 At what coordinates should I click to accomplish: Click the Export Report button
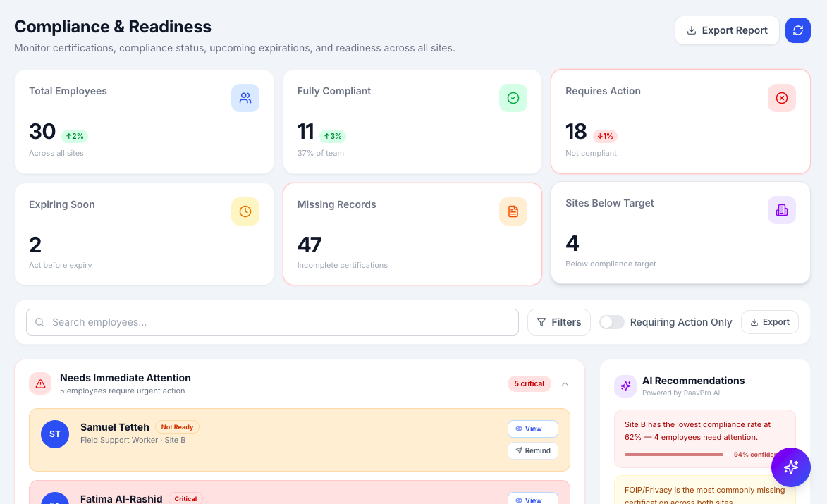(727, 30)
